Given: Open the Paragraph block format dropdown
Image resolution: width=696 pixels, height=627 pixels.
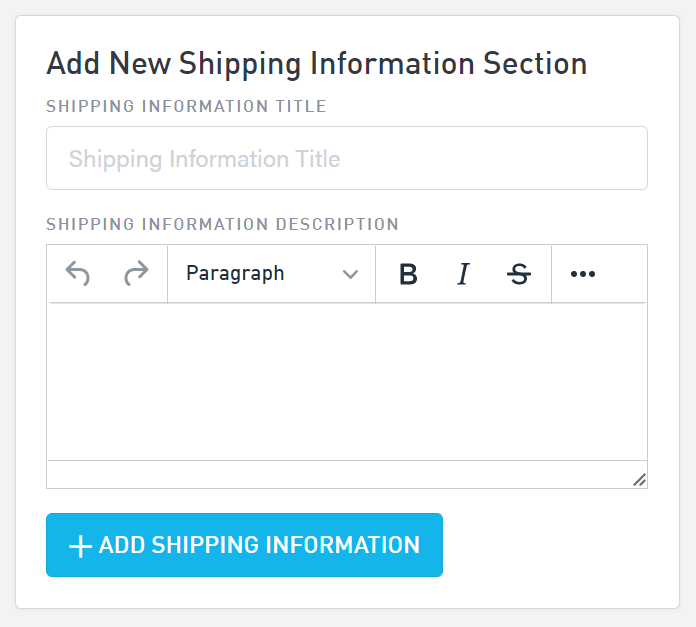Looking at the screenshot, I should tap(271, 274).
